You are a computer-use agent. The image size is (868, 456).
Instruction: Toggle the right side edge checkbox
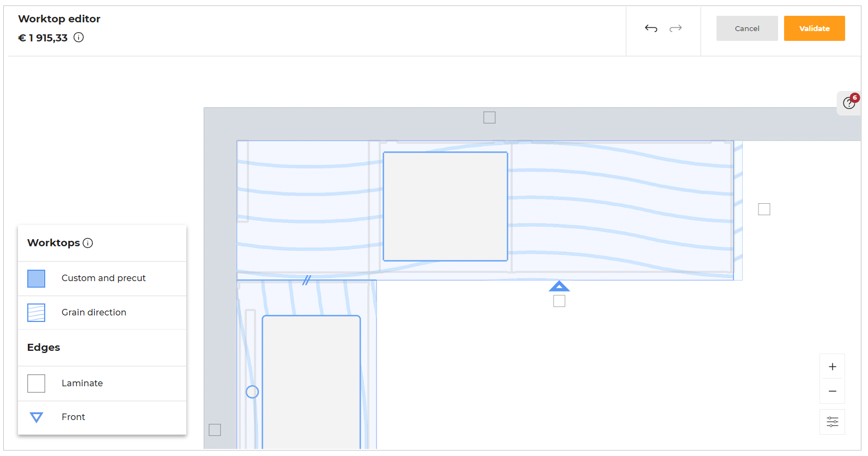(x=764, y=209)
